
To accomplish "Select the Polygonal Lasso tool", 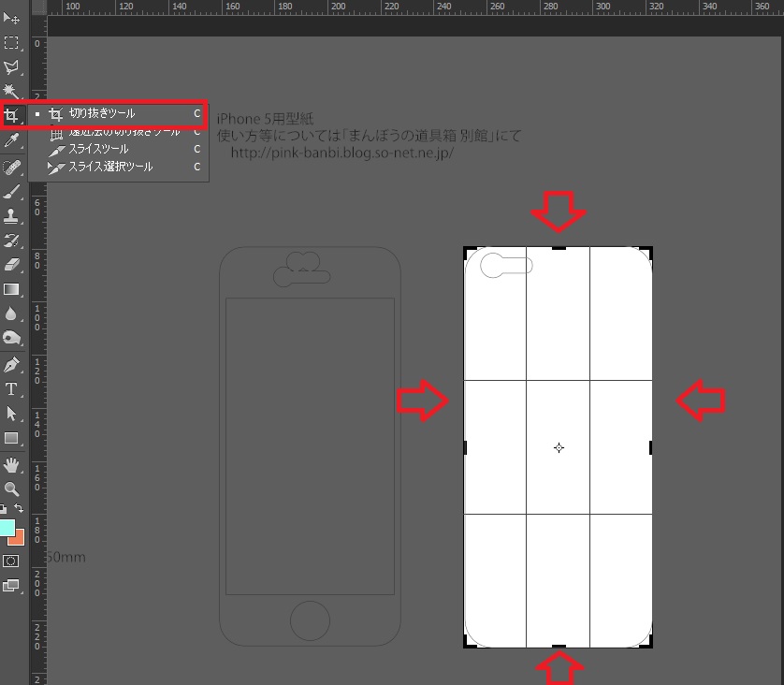I will (11, 67).
